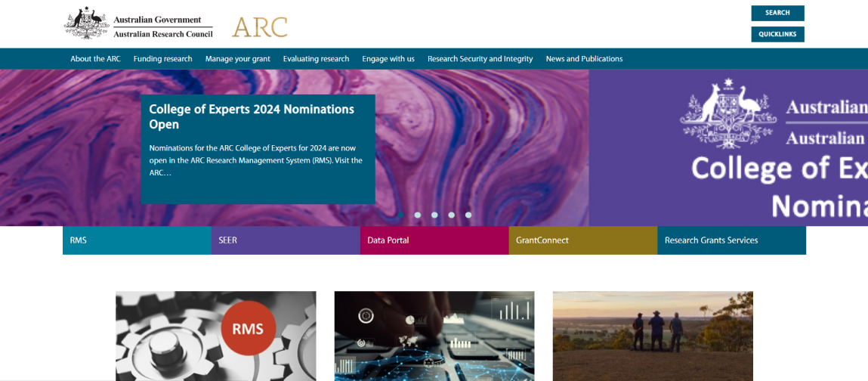This screenshot has height=381, width=868.
Task: Open the RMS quick link tile
Action: click(x=137, y=240)
